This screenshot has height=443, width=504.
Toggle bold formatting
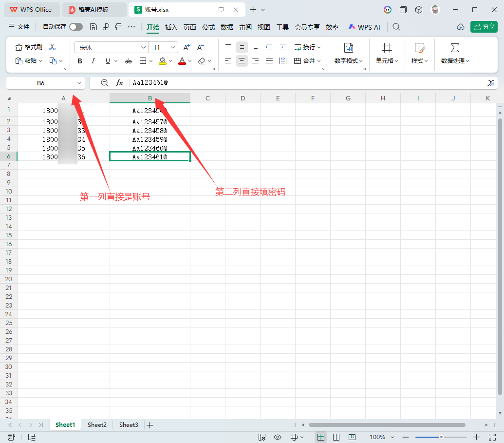tap(80, 61)
